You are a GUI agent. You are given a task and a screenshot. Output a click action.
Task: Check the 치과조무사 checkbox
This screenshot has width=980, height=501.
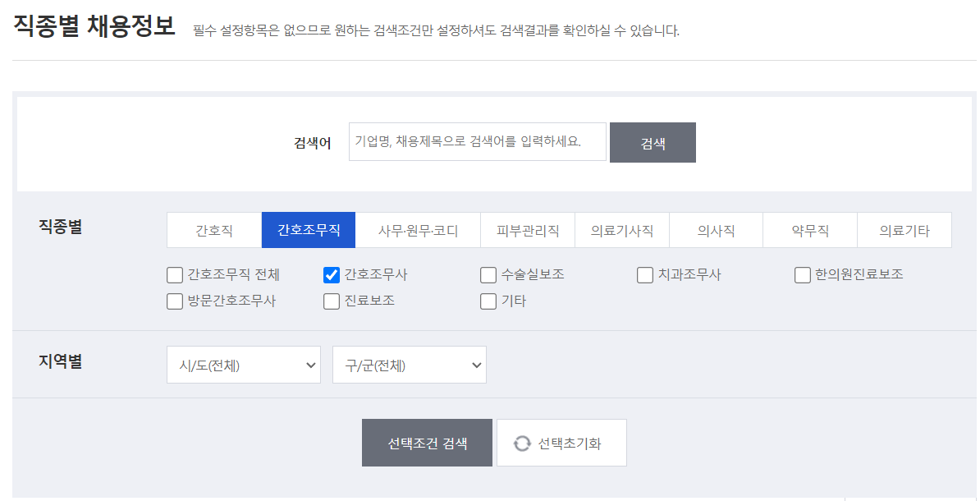pos(645,274)
